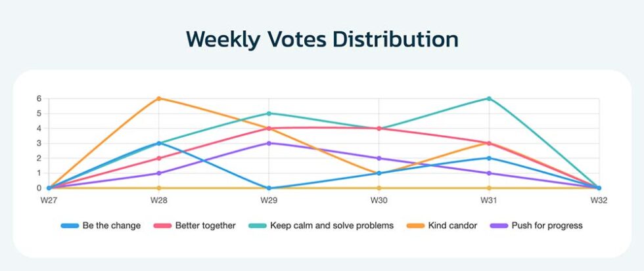Screen dimensions: 644x271
Task: Select the purple data point at W29
Action: click(x=269, y=143)
